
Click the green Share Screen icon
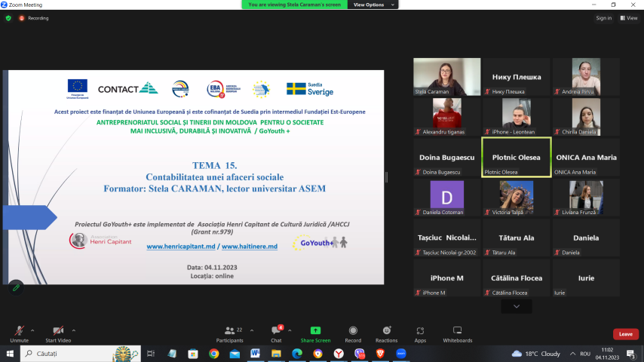pyautogui.click(x=315, y=331)
